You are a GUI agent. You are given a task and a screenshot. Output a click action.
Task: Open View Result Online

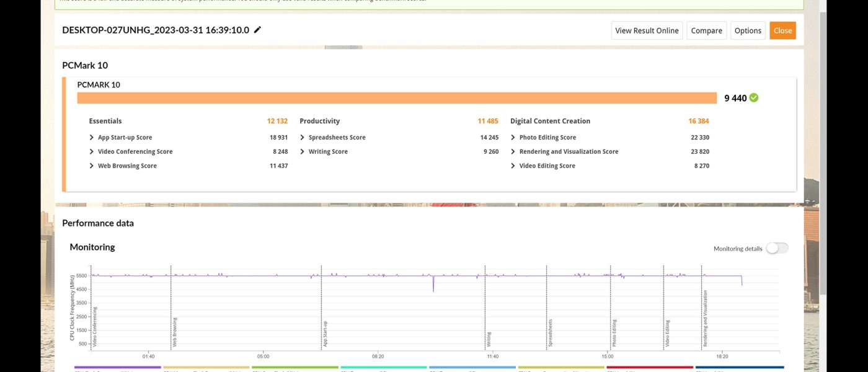click(x=647, y=30)
